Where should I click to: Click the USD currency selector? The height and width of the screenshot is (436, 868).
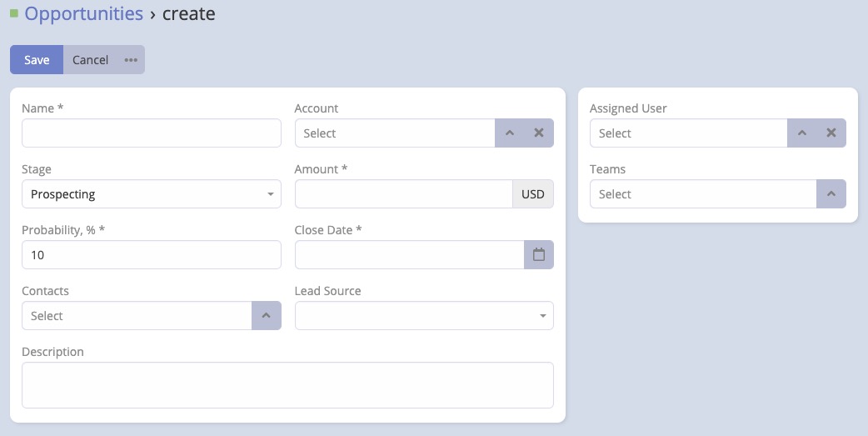(x=533, y=194)
